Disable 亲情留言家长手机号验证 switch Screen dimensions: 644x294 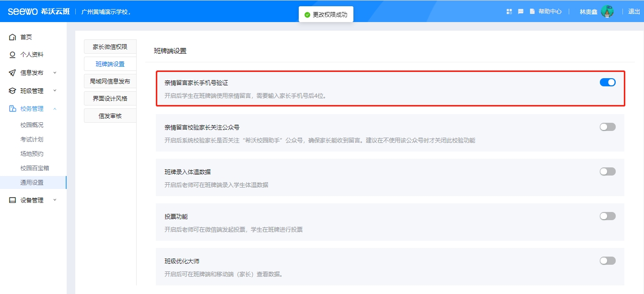608,82
